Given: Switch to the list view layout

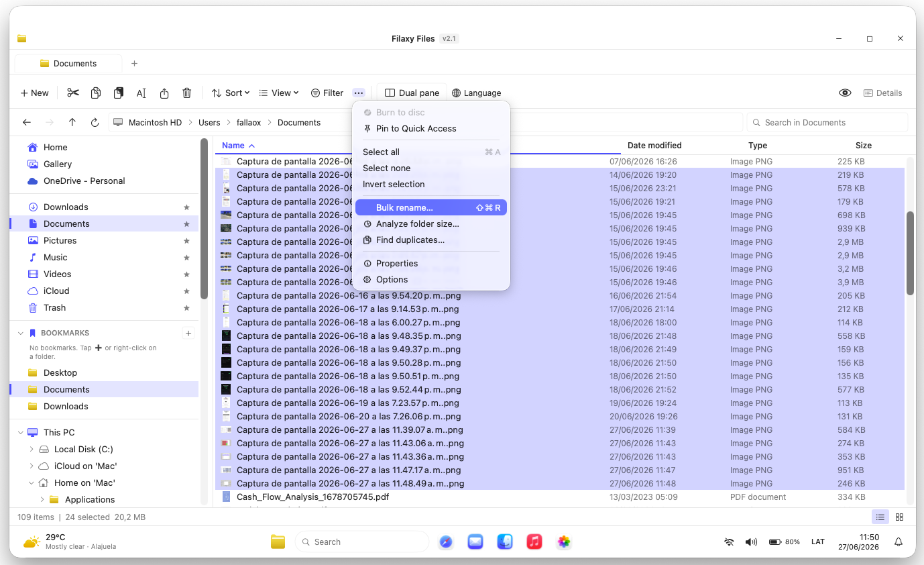Looking at the screenshot, I should coord(880,517).
